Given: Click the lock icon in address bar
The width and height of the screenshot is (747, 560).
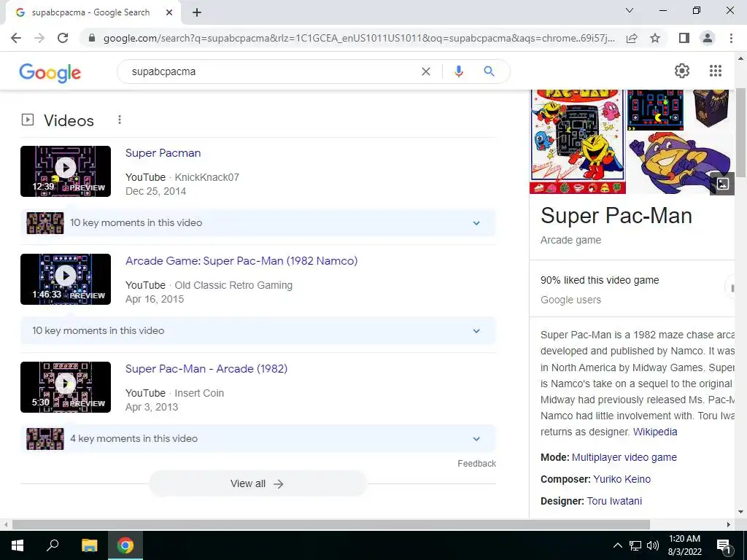Looking at the screenshot, I should (92, 38).
